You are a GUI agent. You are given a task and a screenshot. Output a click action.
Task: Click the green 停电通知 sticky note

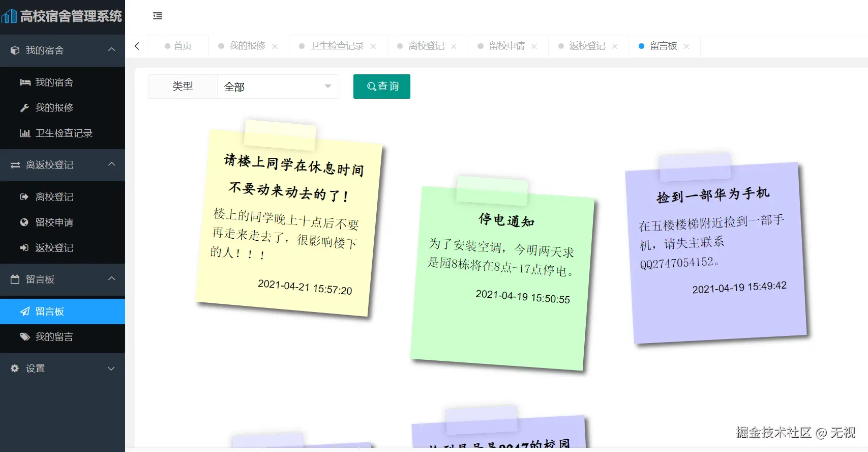502,279
